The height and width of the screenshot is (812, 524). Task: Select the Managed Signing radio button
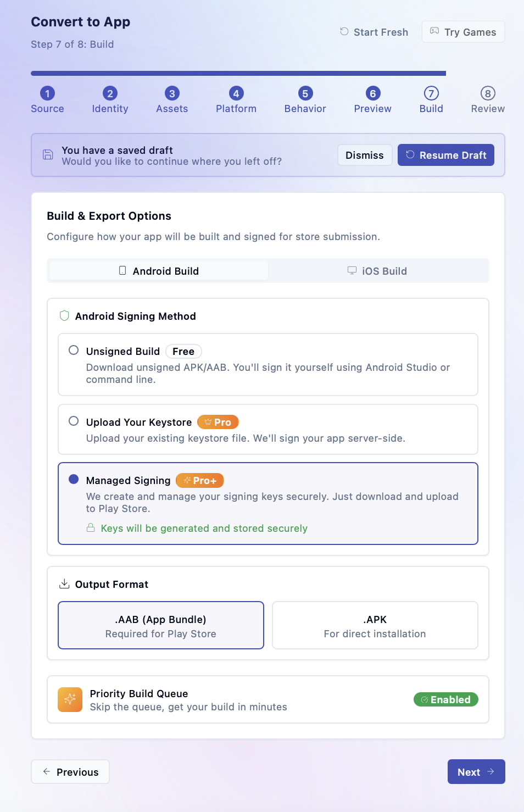coord(74,479)
